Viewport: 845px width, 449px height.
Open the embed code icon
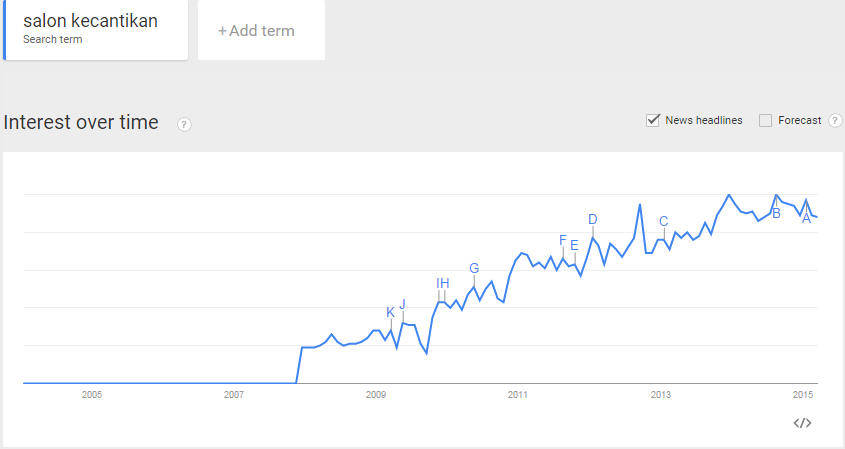(802, 423)
